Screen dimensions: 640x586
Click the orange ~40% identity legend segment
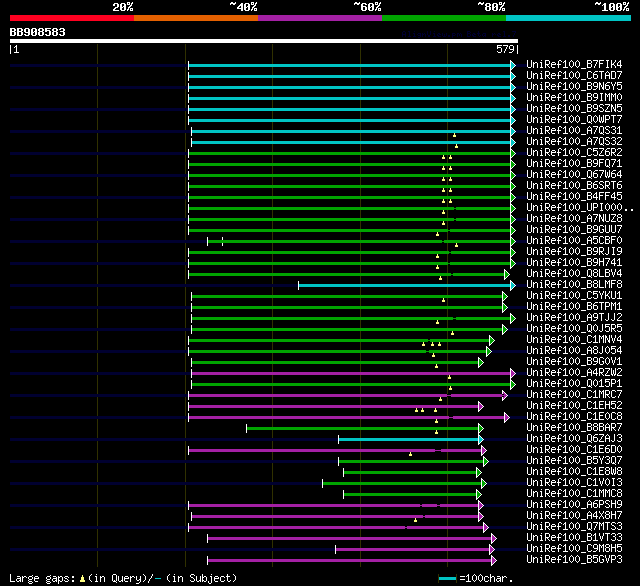pyautogui.click(x=196, y=18)
